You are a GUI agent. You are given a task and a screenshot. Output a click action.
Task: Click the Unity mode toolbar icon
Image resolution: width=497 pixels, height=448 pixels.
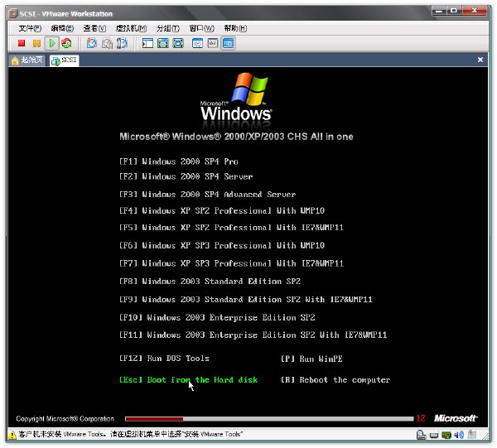click(x=197, y=43)
